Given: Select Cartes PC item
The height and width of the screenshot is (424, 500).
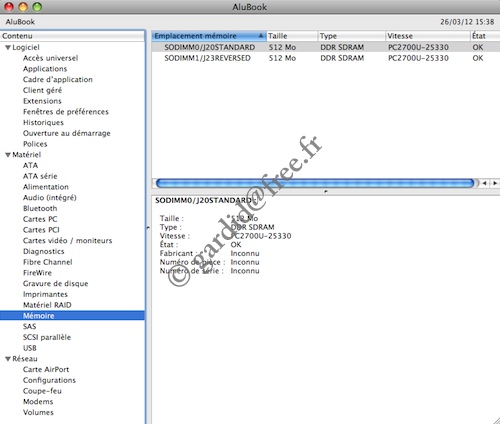Looking at the screenshot, I should 40,219.
